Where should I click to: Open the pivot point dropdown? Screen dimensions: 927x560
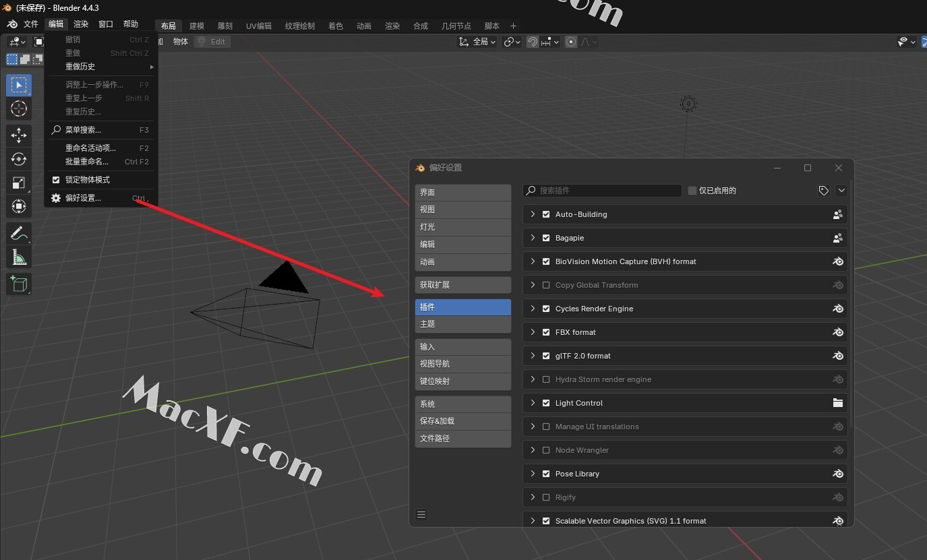512,42
